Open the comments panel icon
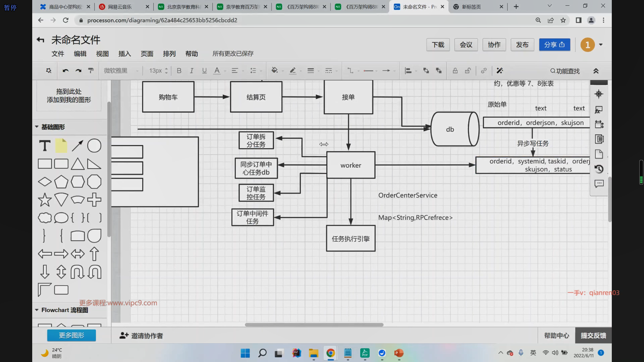This screenshot has width=644, height=362. pyautogui.click(x=599, y=184)
